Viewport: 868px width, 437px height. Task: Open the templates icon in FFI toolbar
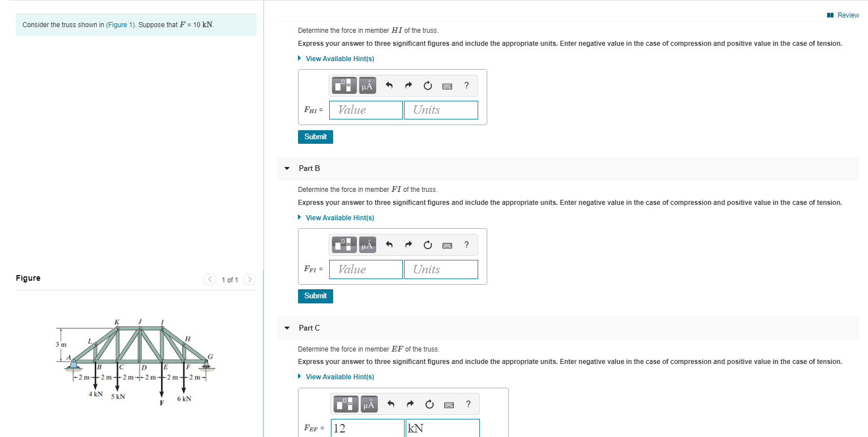(345, 245)
